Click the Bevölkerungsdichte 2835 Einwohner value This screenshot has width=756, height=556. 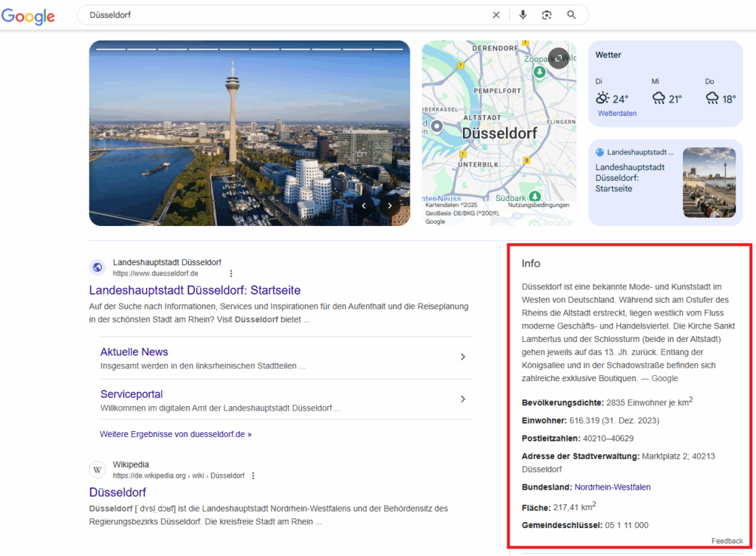point(650,402)
